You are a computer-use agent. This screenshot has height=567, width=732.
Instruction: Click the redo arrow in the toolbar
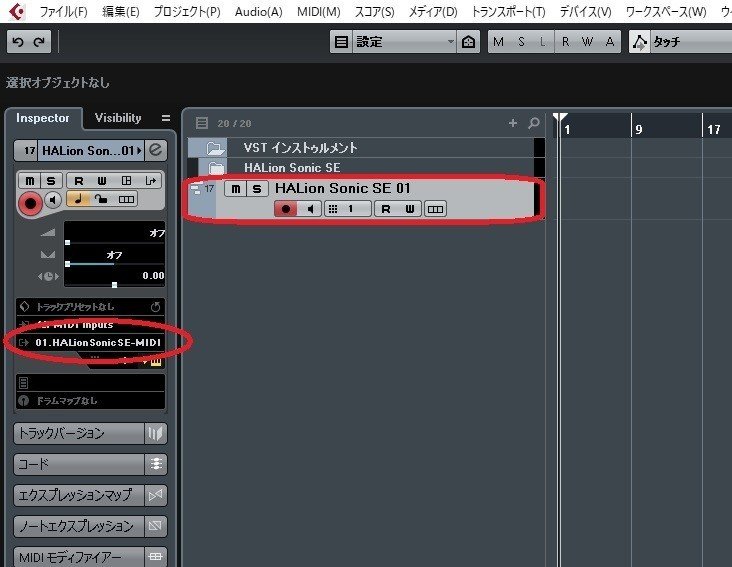click(x=40, y=42)
